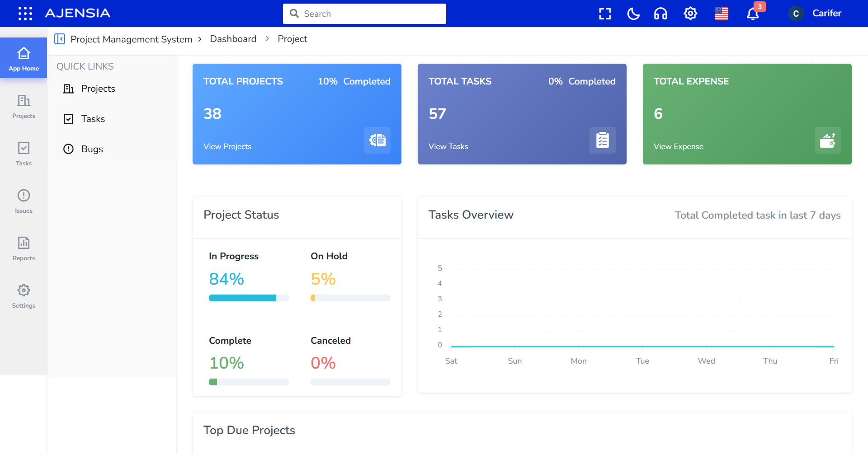Open settings gear in top header
868x454 pixels.
[690, 14]
